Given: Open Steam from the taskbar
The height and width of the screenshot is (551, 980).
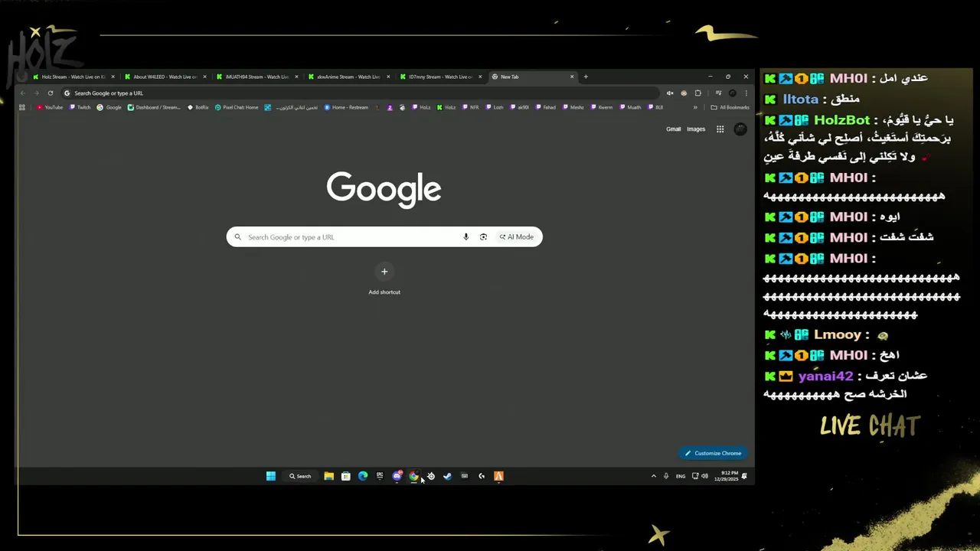Looking at the screenshot, I should point(447,476).
